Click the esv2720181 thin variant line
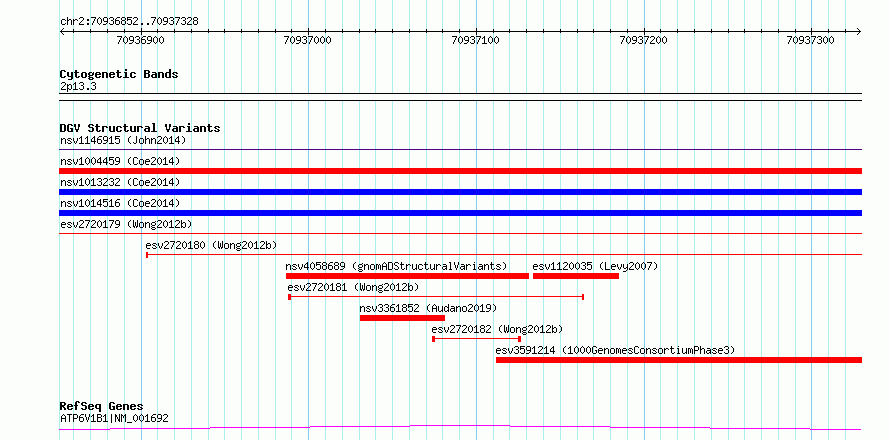 tap(436, 297)
